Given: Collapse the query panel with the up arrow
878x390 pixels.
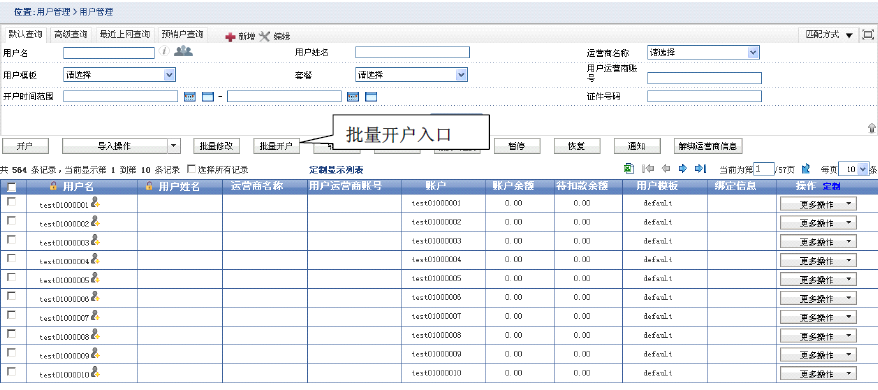Looking at the screenshot, I should pyautogui.click(x=872, y=128).
